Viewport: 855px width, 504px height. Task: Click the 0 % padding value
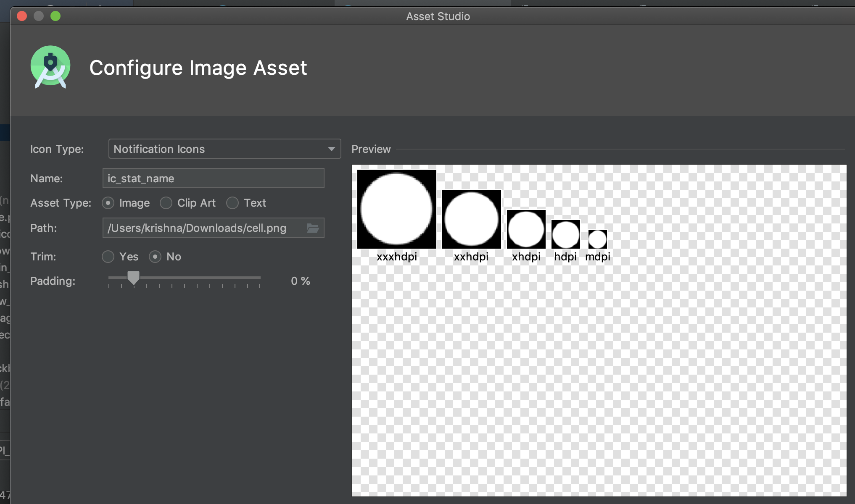click(x=301, y=281)
